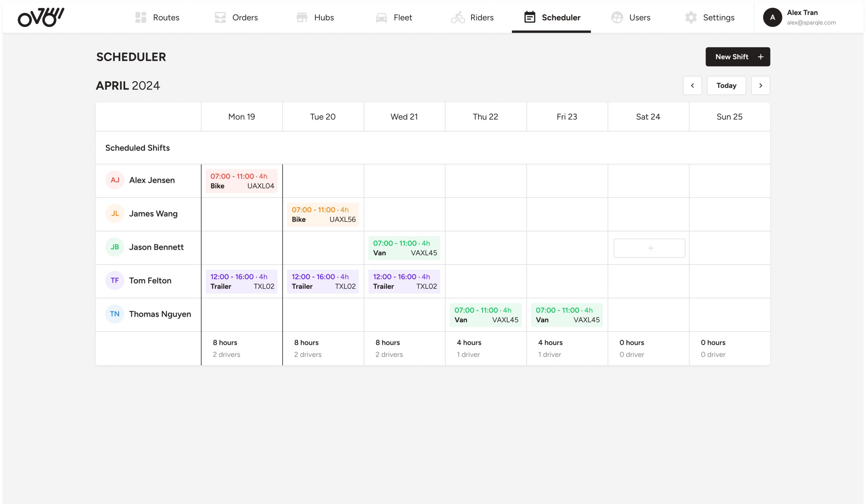Switch to the Hubs tab
The image size is (866, 504).
[x=315, y=17]
